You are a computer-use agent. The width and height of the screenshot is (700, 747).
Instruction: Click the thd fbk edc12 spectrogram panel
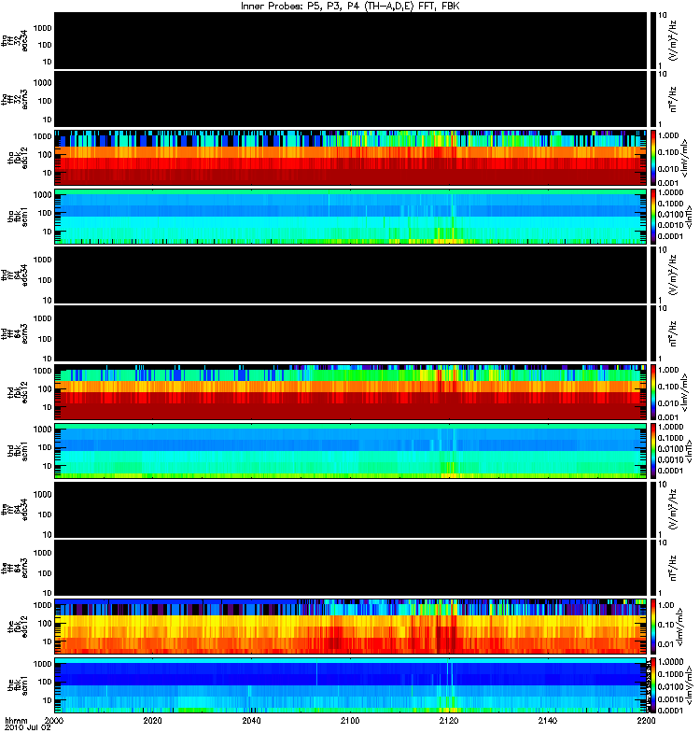click(x=351, y=392)
